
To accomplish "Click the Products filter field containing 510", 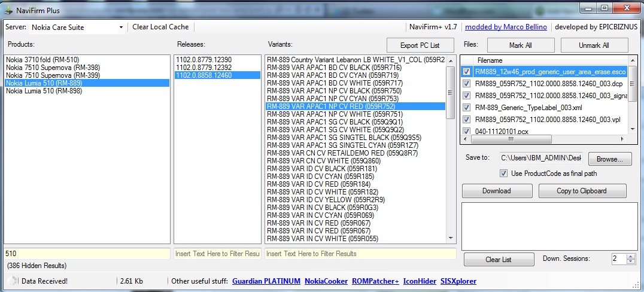I will coord(87,254).
